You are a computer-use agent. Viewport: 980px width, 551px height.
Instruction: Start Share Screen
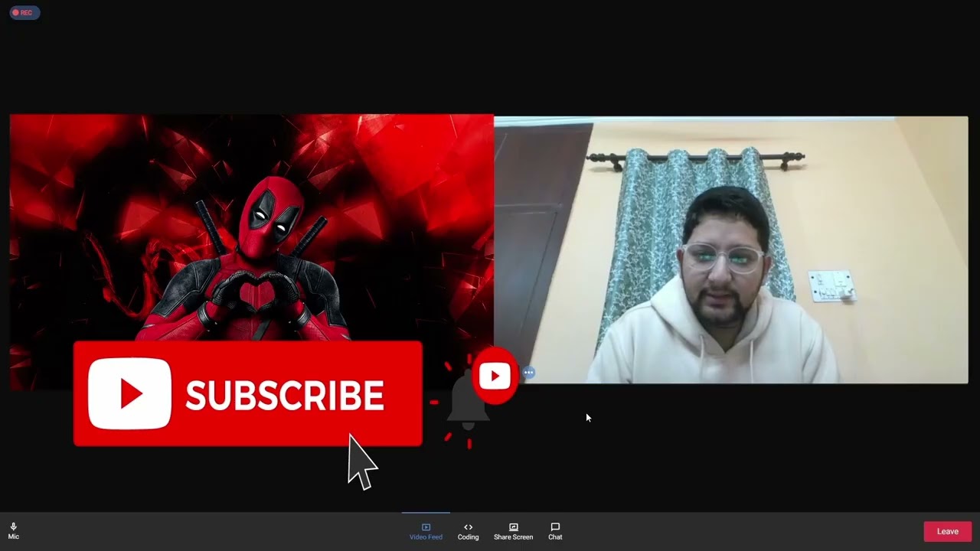coord(513,531)
